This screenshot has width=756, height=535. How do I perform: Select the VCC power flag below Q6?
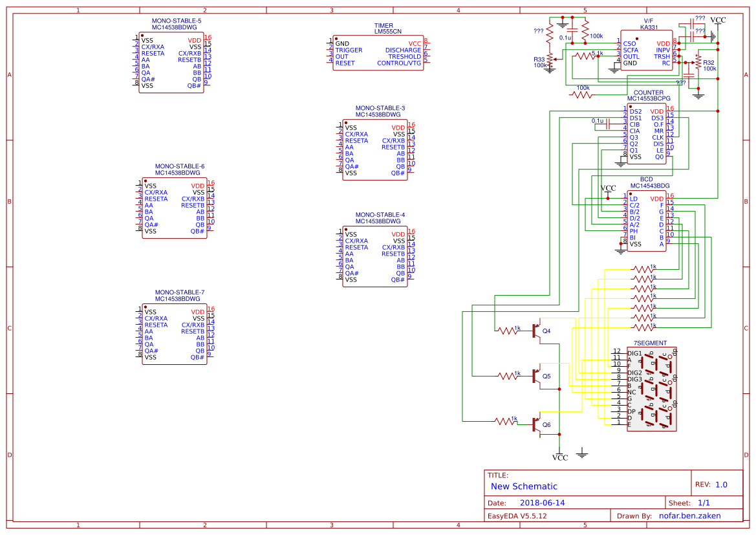[558, 455]
